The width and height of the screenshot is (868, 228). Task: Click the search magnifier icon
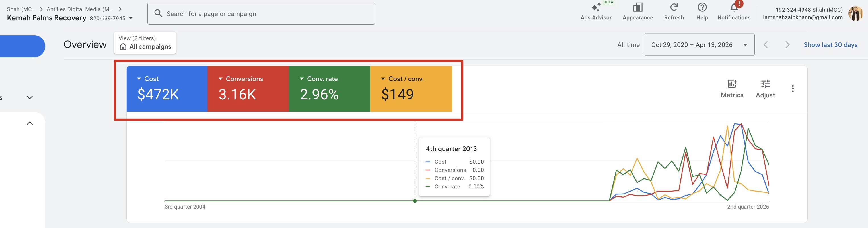click(158, 13)
